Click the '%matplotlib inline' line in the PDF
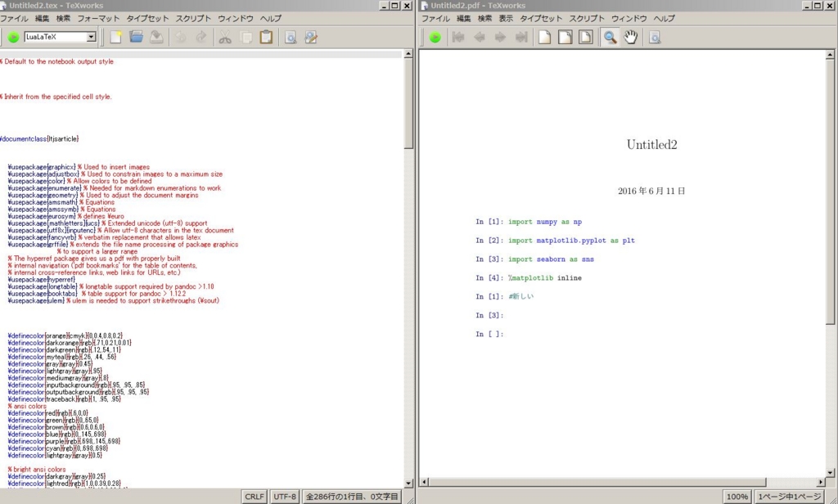Image resolution: width=838 pixels, height=504 pixels. (x=545, y=278)
